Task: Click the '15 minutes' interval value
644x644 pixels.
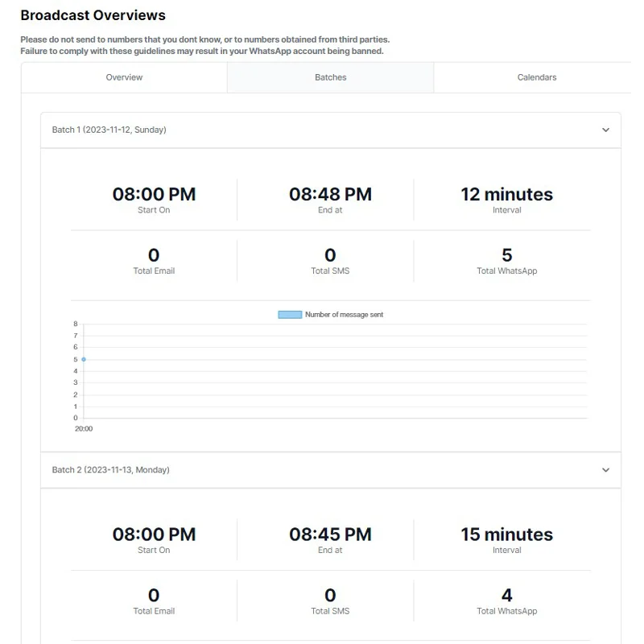Action: (x=507, y=535)
